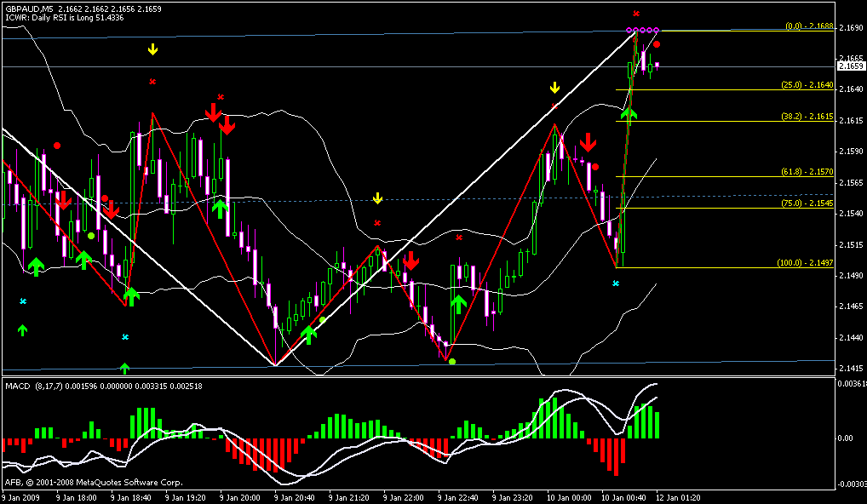867x504 pixels.
Task: Select the green dot at the 22:40 swing low
Action: pyautogui.click(x=452, y=362)
